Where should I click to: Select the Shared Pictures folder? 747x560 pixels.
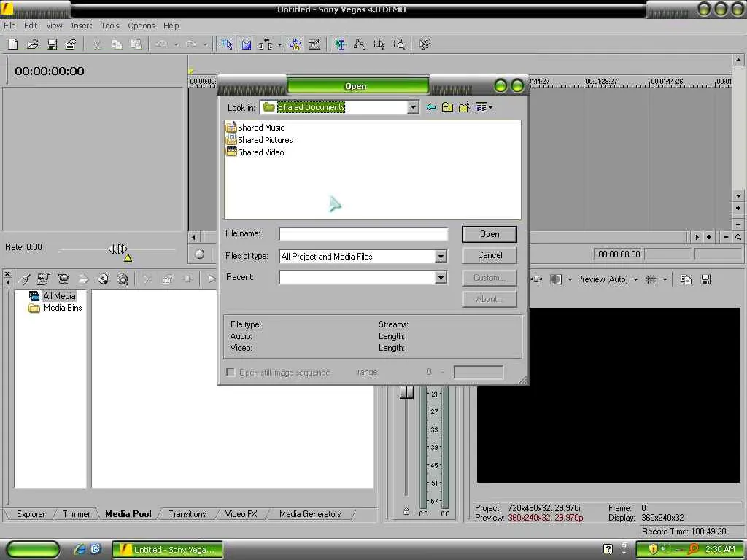(260, 139)
